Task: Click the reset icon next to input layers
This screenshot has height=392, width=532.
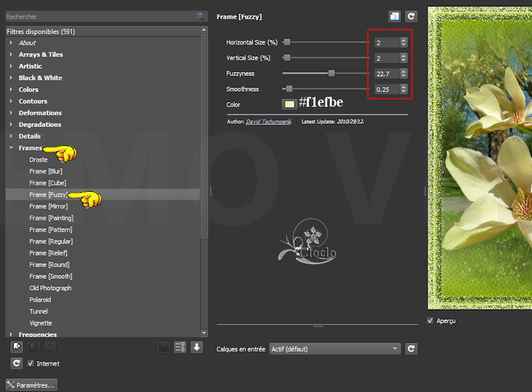Action: coord(411,349)
